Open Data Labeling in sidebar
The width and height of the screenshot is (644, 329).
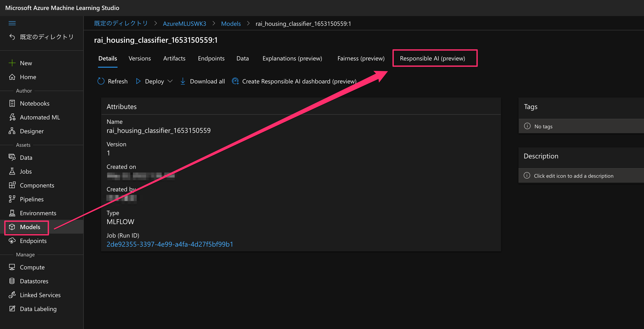point(38,309)
